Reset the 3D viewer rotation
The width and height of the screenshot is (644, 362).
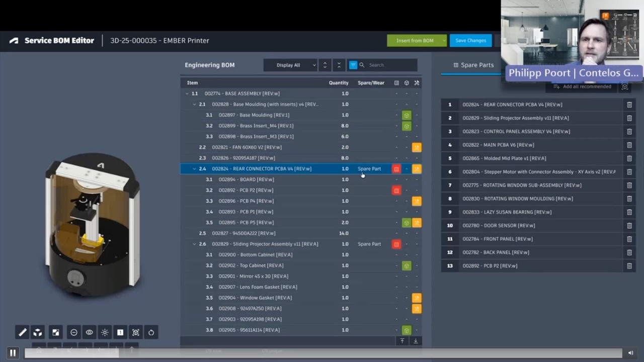tap(151, 332)
